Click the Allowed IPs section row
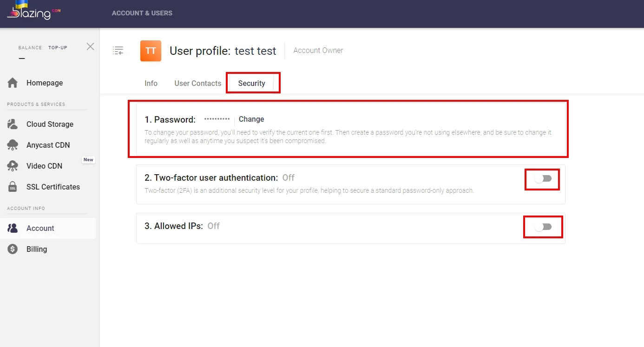 [351, 228]
